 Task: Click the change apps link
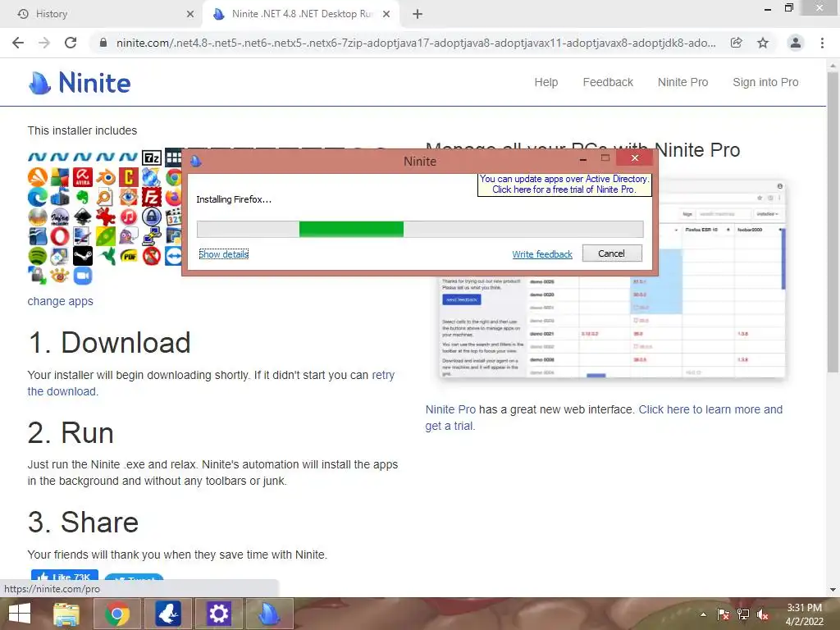(x=61, y=301)
